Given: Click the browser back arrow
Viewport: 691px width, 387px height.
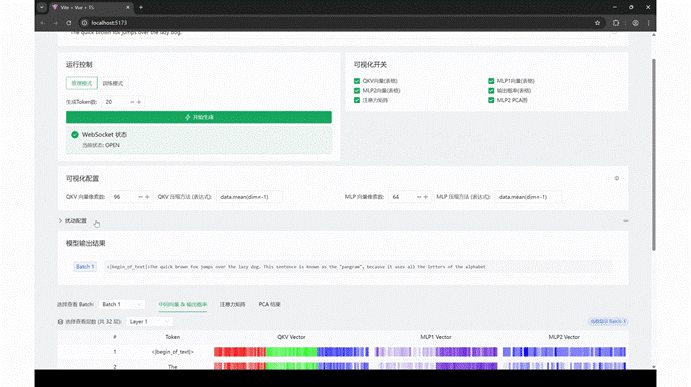Looking at the screenshot, I should pyautogui.click(x=43, y=23).
